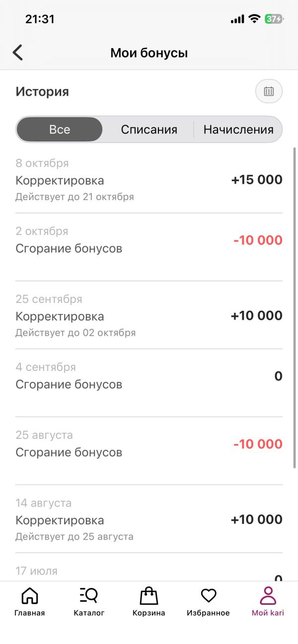Image resolution: width=298 pixels, height=644 pixels.
Task: Select the Все filter segment
Action: (60, 130)
